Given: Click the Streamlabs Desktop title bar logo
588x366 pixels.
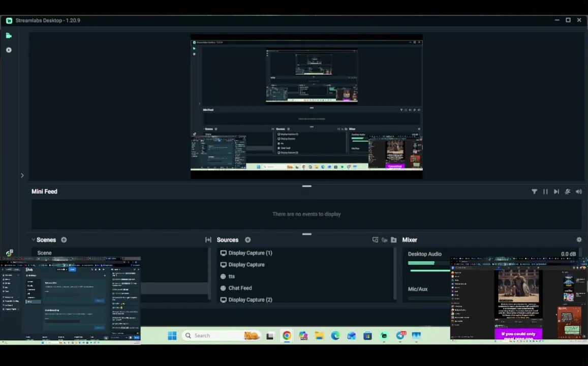Looking at the screenshot, I should [x=9, y=21].
